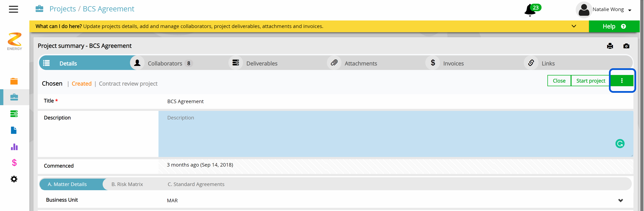Select the B. Risk Matrix sub-tab

pyautogui.click(x=127, y=184)
